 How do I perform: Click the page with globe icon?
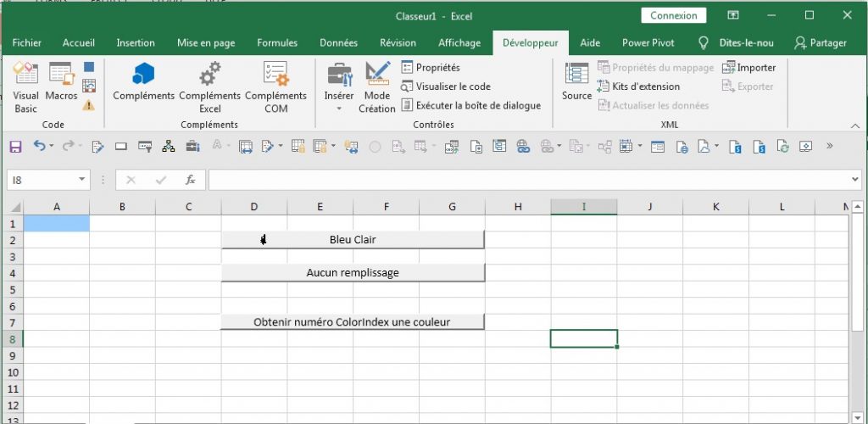[682, 147]
